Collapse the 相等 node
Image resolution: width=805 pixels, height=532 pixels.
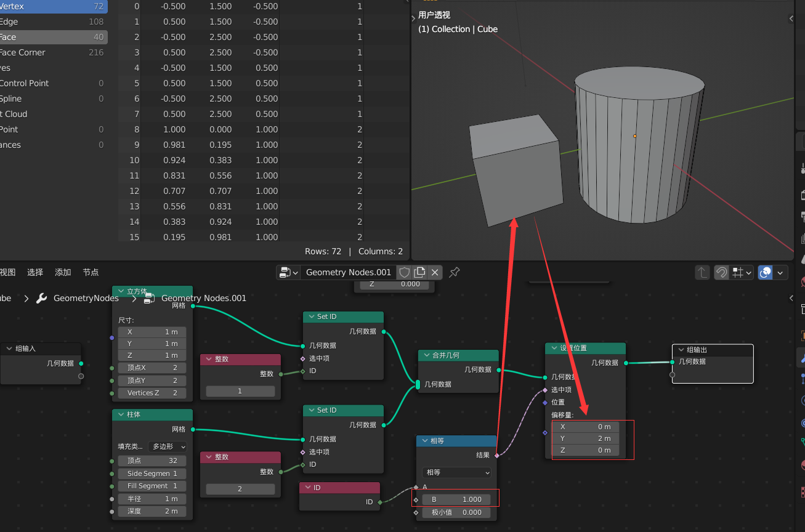tap(424, 441)
